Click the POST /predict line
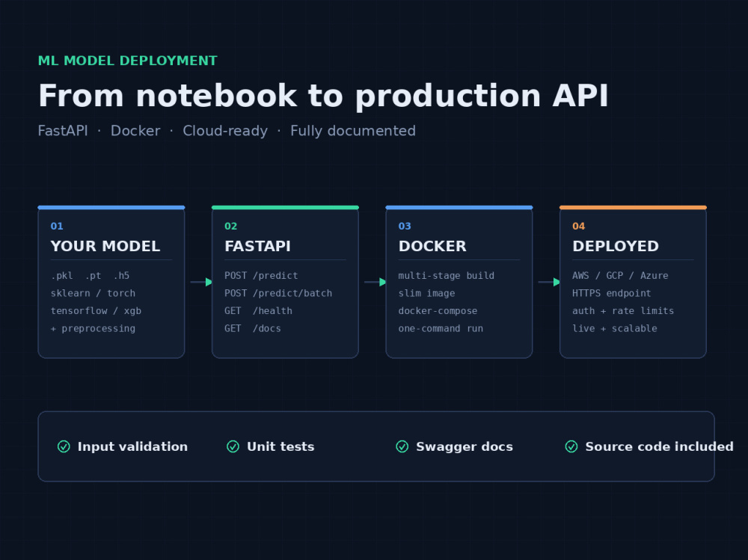The height and width of the screenshot is (560, 748). [261, 276]
